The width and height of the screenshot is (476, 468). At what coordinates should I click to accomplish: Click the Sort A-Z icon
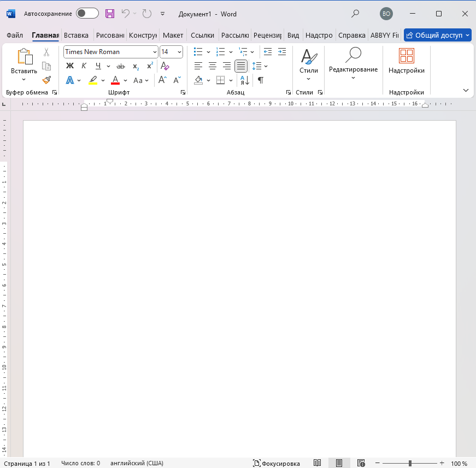pos(245,80)
